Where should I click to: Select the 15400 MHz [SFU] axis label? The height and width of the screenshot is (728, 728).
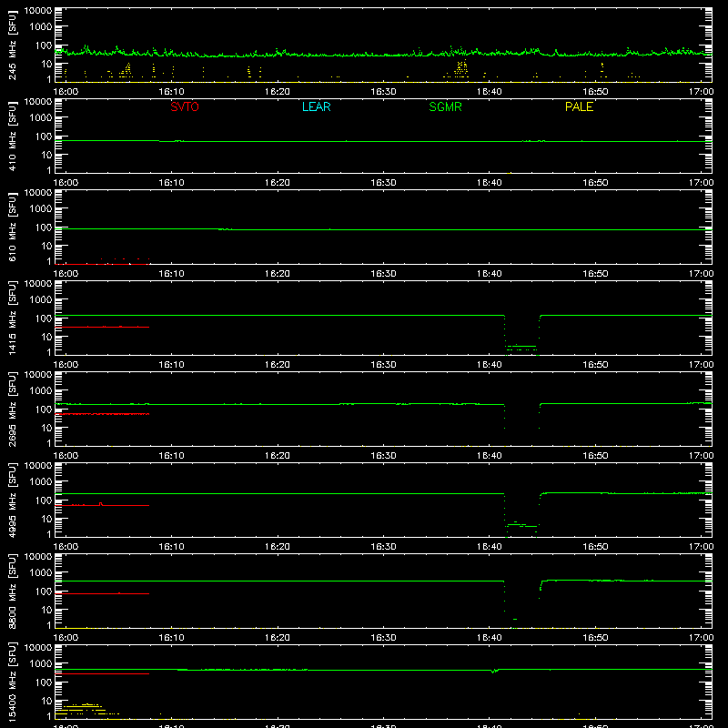point(12,682)
